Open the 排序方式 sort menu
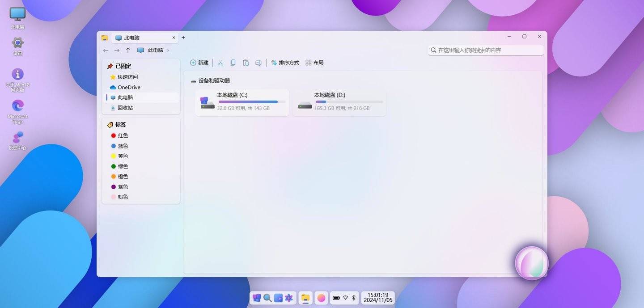Screen dimensions: 644x308 coord(285,63)
